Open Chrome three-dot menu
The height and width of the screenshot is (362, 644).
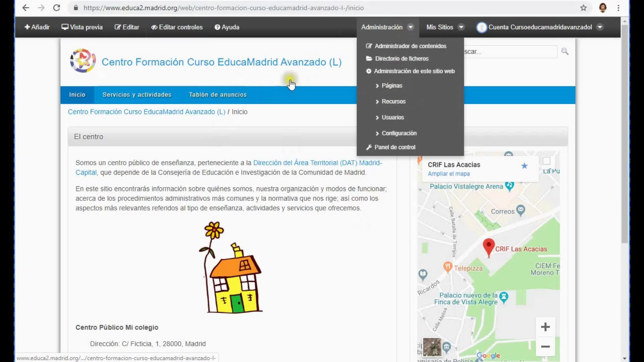point(619,8)
